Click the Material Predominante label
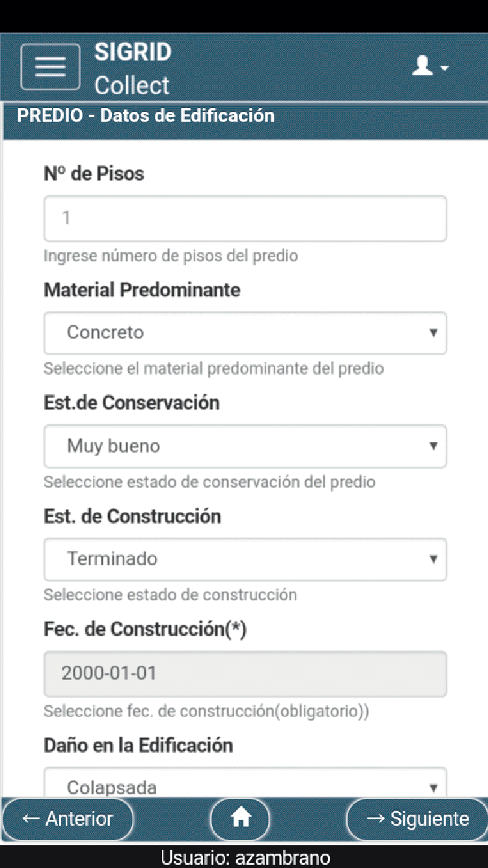488x868 pixels. tap(142, 290)
